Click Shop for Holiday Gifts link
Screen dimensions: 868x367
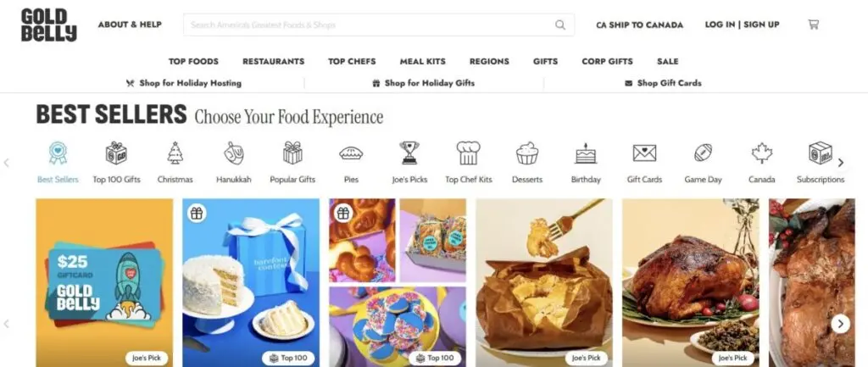[424, 83]
